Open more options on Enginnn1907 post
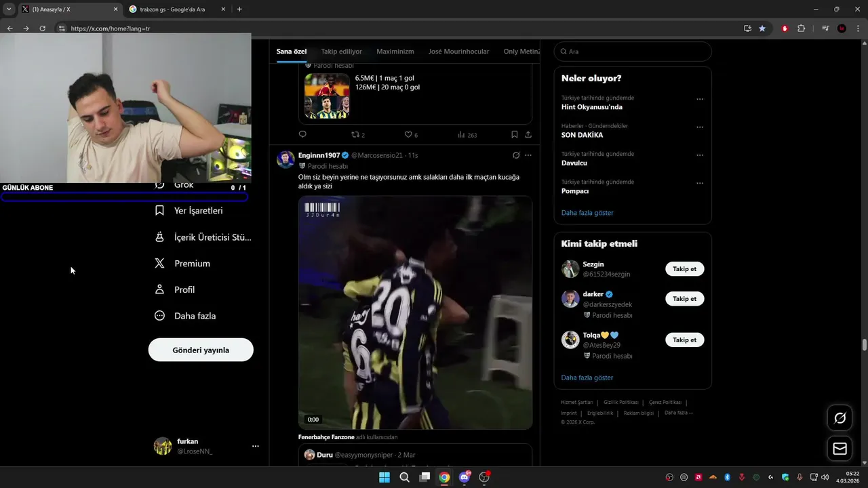The image size is (868, 488). (x=528, y=155)
